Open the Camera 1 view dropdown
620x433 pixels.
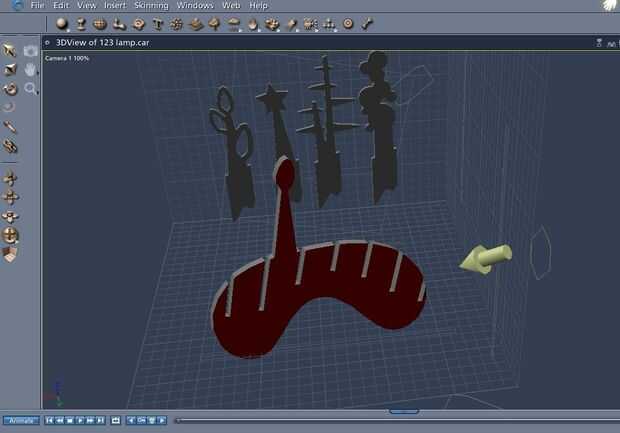coord(67,59)
